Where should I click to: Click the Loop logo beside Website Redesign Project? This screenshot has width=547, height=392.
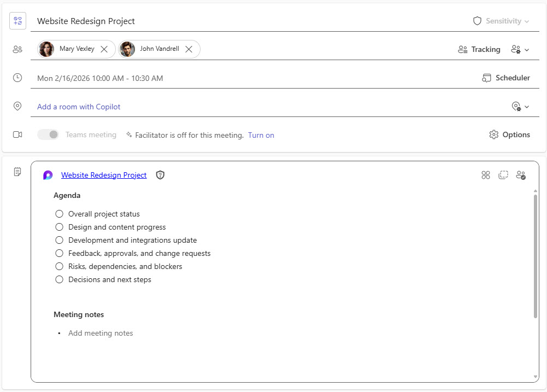[x=48, y=175]
